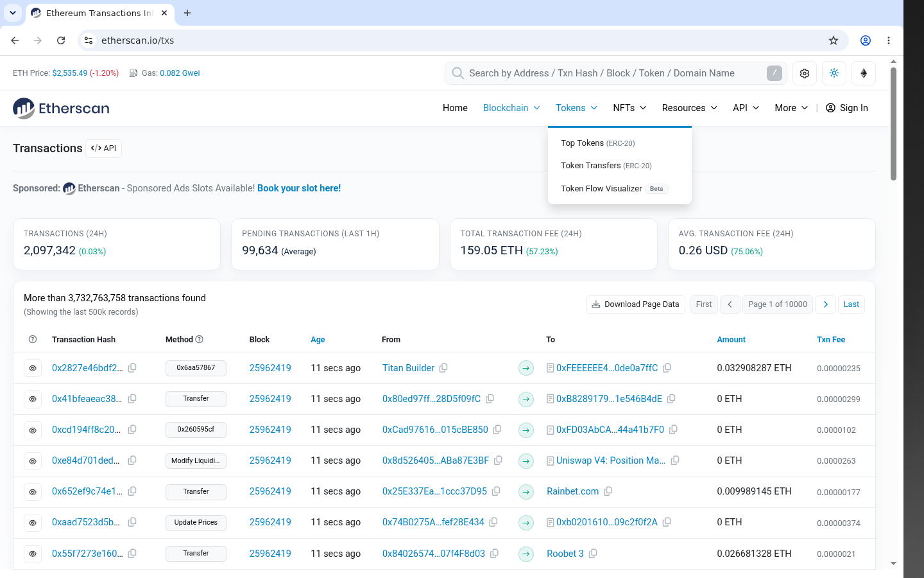924x578 pixels.
Task: Copy From address 0xCad97616…015cBE850
Action: click(497, 430)
